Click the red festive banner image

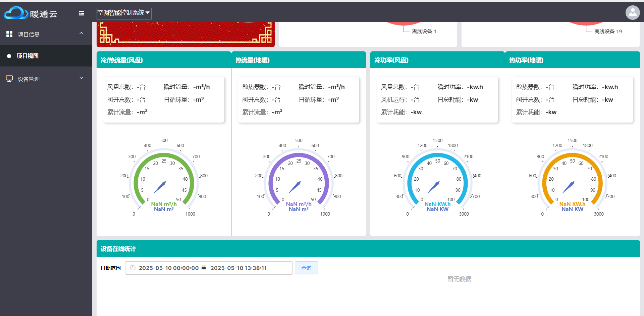[185, 34]
